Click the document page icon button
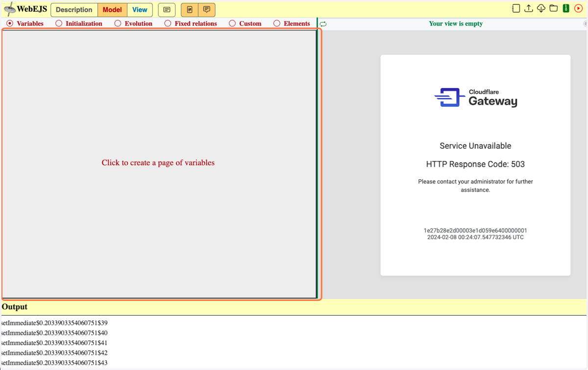 [190, 10]
